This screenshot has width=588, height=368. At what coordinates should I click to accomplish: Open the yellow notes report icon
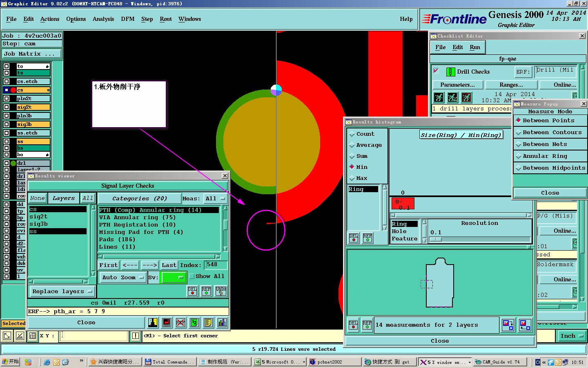(x=208, y=323)
